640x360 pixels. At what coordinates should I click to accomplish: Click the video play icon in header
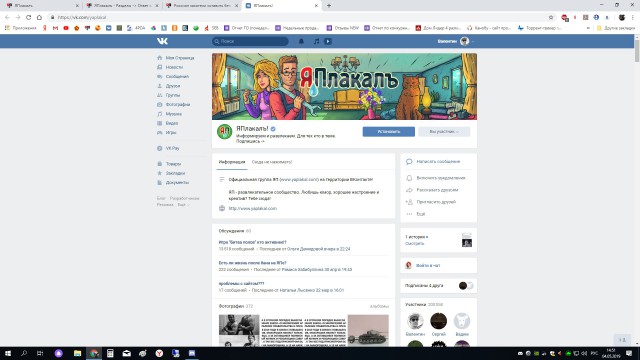point(328,41)
